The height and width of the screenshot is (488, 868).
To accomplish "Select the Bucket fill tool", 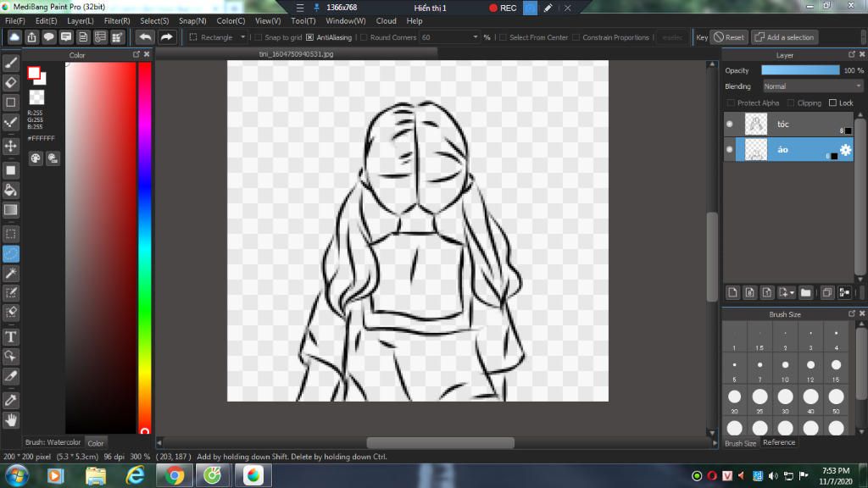I will click(10, 191).
